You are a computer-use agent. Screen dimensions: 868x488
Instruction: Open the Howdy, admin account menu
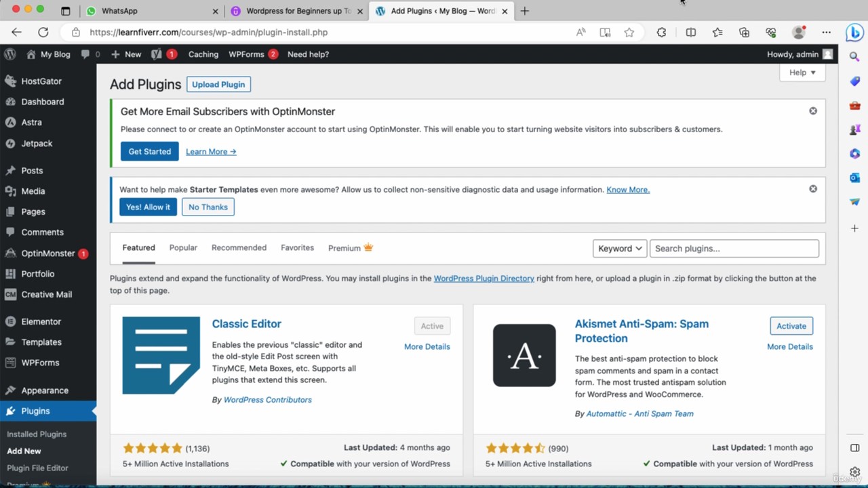(800, 54)
